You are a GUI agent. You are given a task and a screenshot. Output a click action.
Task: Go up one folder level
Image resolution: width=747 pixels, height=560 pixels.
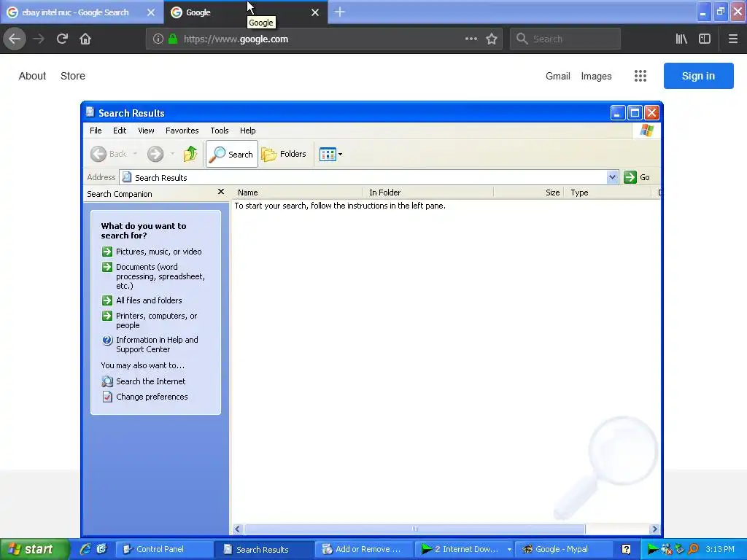pos(190,154)
